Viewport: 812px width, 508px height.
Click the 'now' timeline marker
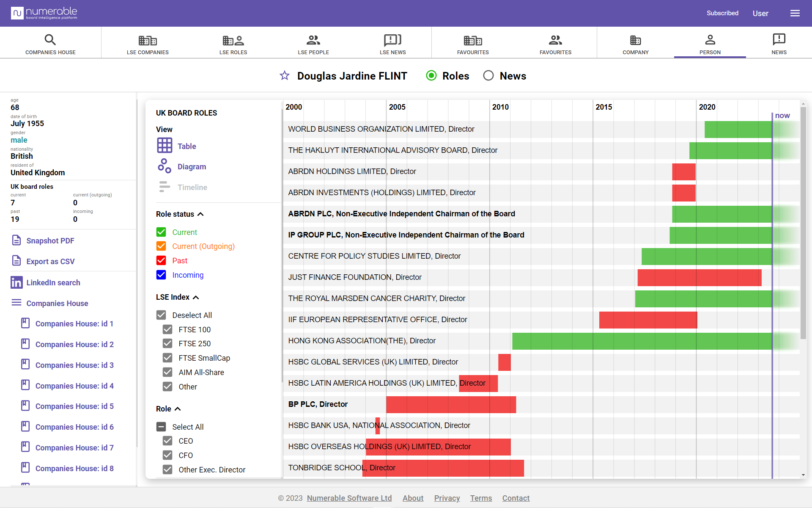(x=782, y=115)
